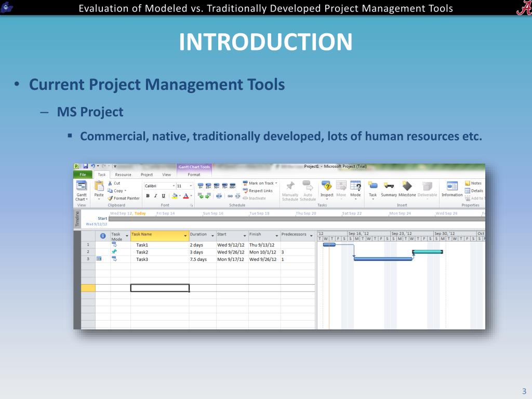
Task: Mark task 100% complete
Action: tap(232, 186)
